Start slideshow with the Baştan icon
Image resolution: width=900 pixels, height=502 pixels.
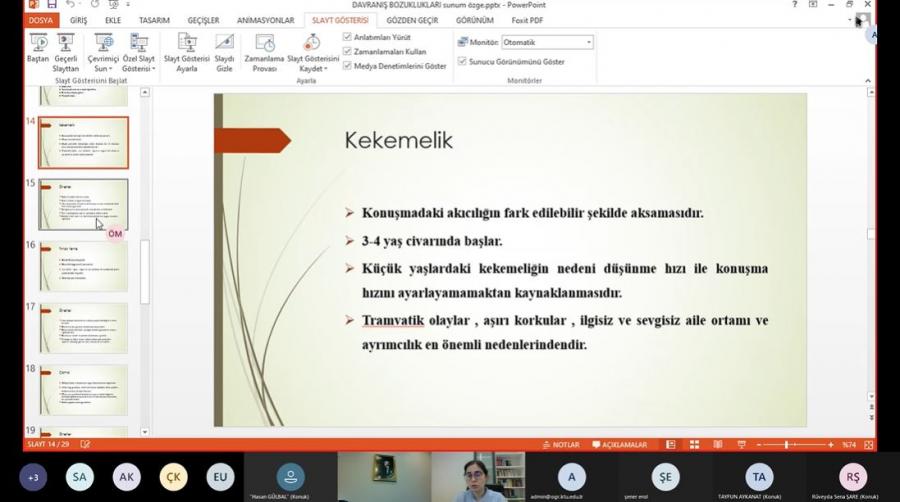[x=38, y=43]
